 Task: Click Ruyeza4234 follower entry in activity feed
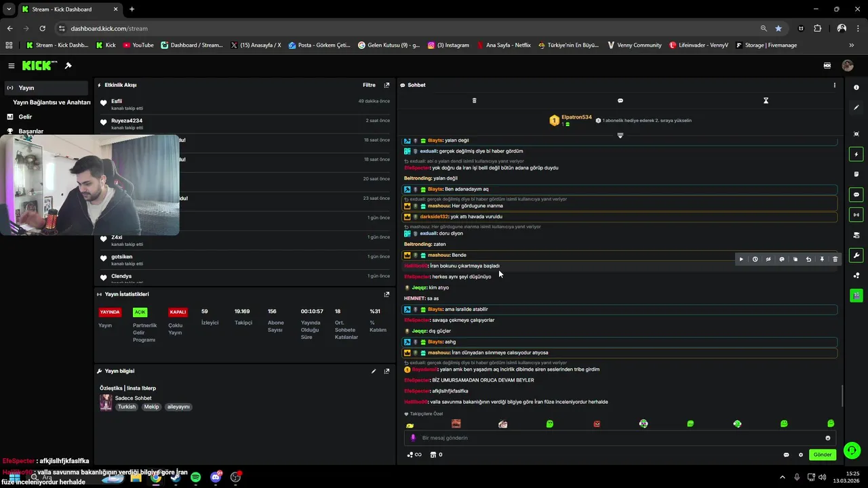244,124
